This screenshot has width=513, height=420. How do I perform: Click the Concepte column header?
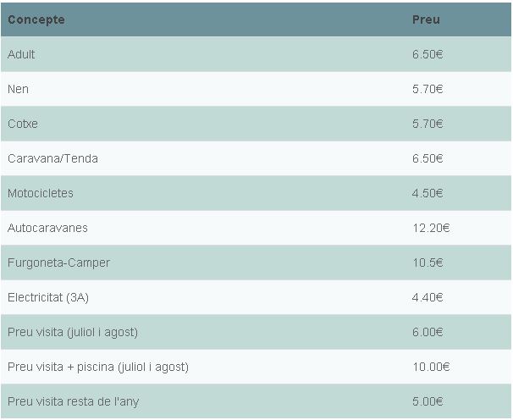36,19
